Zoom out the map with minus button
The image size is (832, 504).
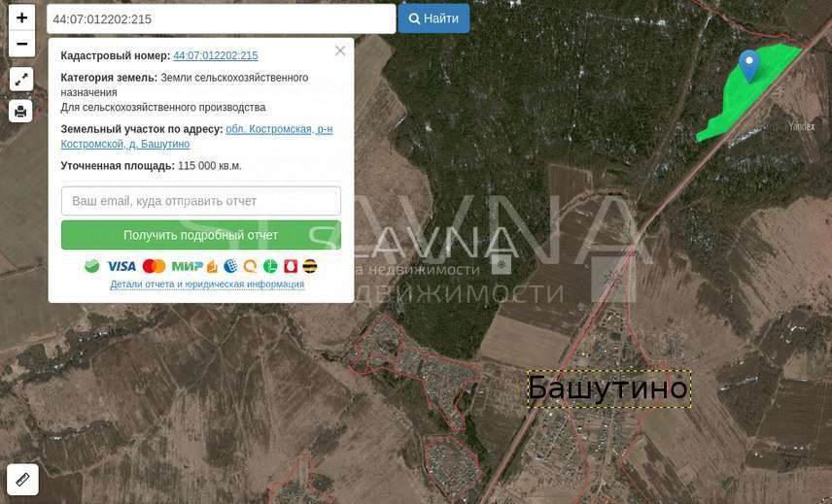tap(21, 44)
